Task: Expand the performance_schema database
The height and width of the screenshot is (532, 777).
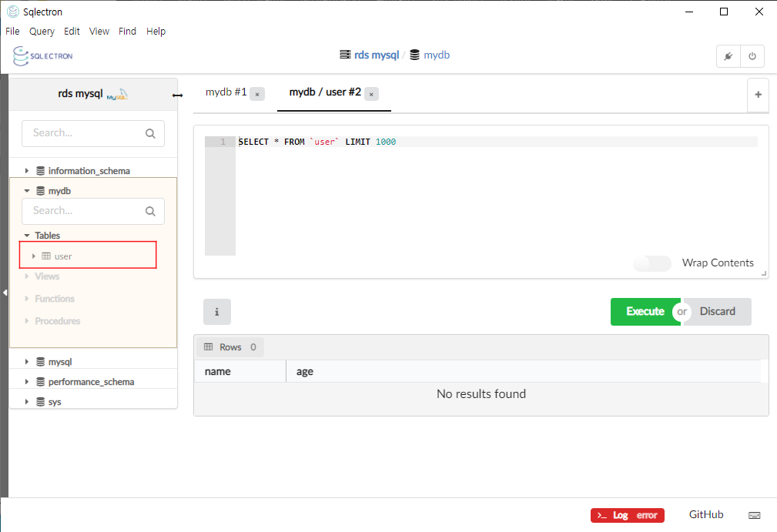Action: click(x=27, y=382)
